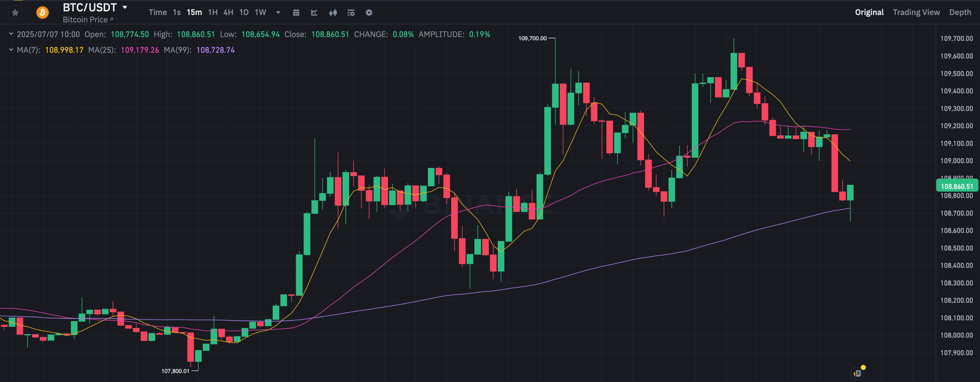
Task: Click the MA(99) value 108,728.74
Action: [215, 50]
